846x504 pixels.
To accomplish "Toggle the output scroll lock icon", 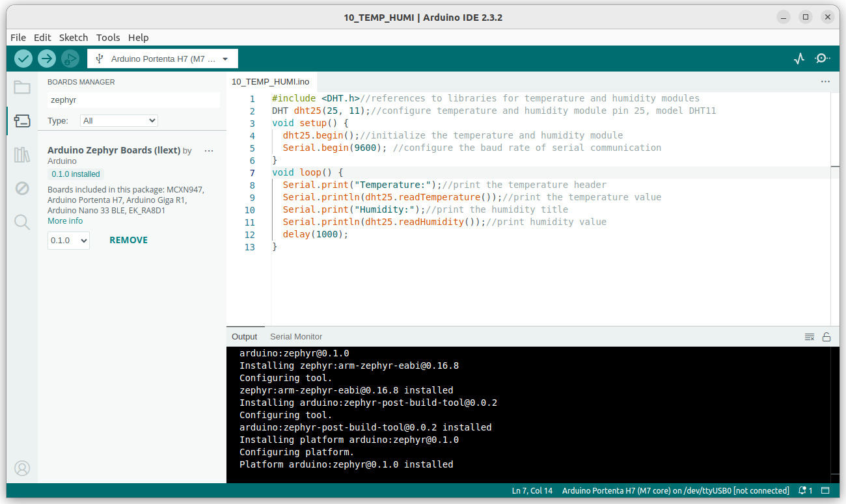I will tap(826, 337).
